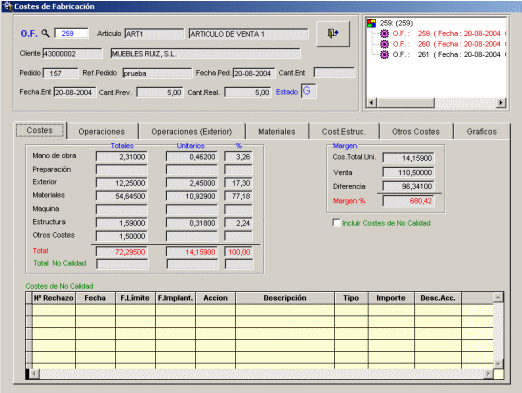Click tree panel horizontal scroll thumb
This screenshot has height=393, width=522.
pos(406,103)
